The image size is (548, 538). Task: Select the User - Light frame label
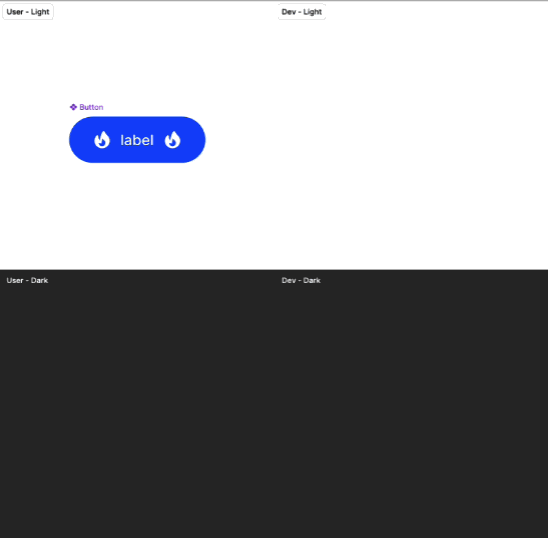coord(28,12)
